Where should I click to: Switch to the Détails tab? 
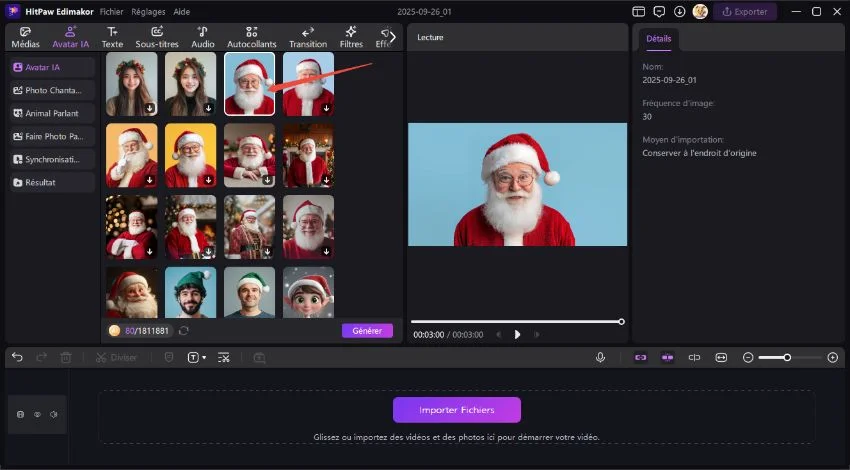(658, 38)
